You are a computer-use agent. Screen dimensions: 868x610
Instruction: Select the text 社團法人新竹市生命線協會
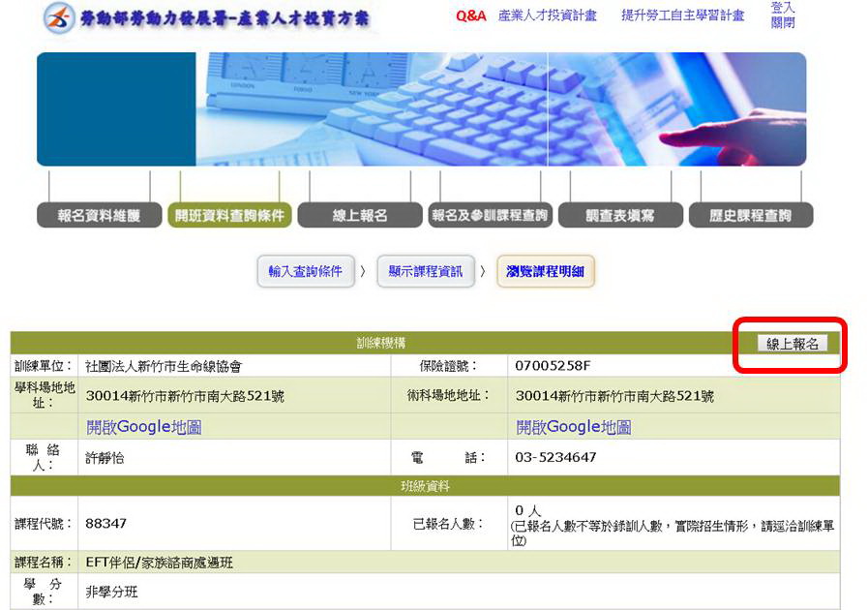pyautogui.click(x=164, y=366)
